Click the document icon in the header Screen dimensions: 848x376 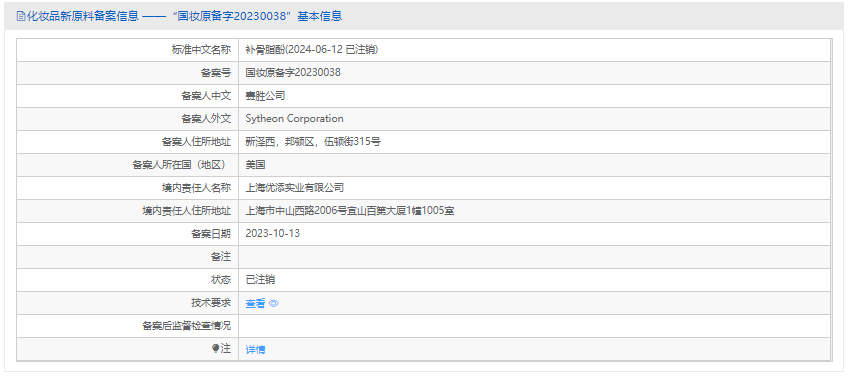(x=21, y=16)
